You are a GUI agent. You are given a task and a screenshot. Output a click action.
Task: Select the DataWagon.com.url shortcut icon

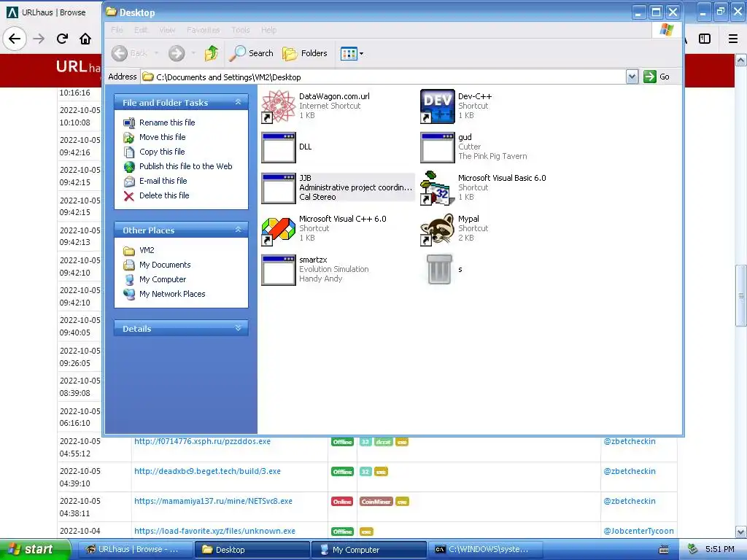[279, 106]
